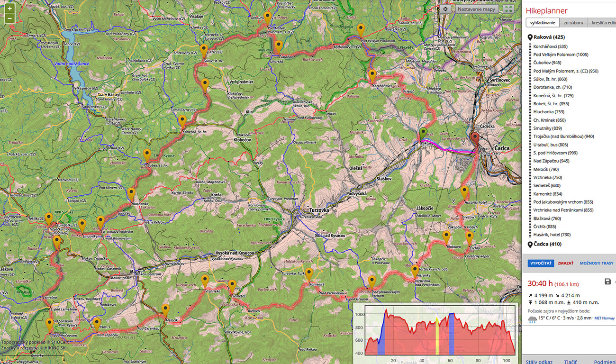Toggle fullscreen map view
Screen dimensions: 616x364
click(508, 9)
